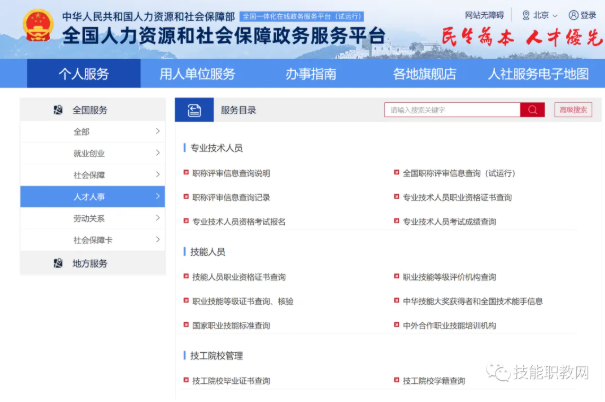Open the 人社服务电子地图 tab
Image resolution: width=605 pixels, height=402 pixels.
tap(538, 74)
